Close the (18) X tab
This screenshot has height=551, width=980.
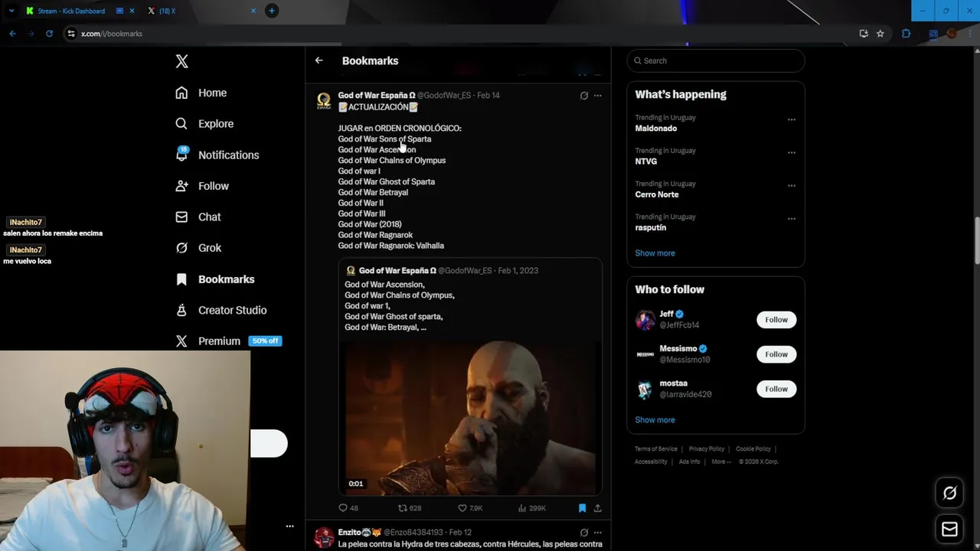[253, 11]
